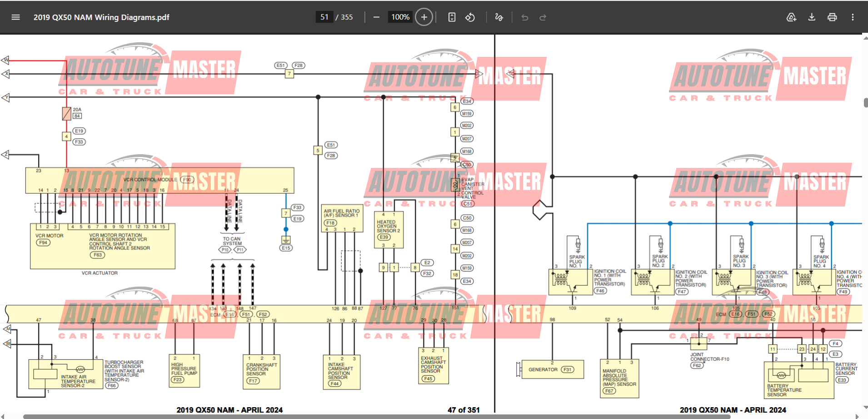Click HIGH PRESSURE FUEL PUMP label

tap(184, 369)
